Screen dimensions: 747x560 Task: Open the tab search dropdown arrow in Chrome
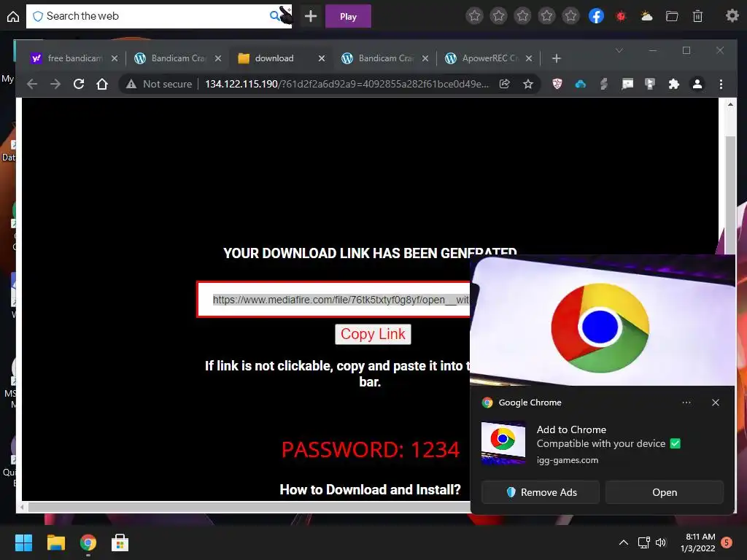click(x=619, y=50)
